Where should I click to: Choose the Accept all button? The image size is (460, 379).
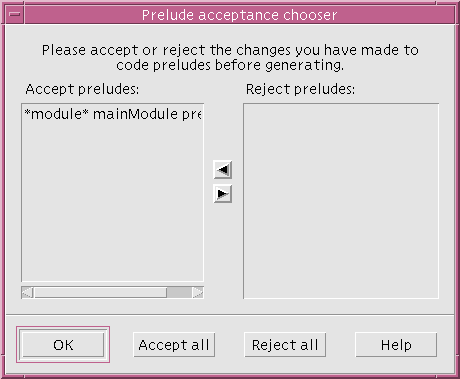point(174,345)
